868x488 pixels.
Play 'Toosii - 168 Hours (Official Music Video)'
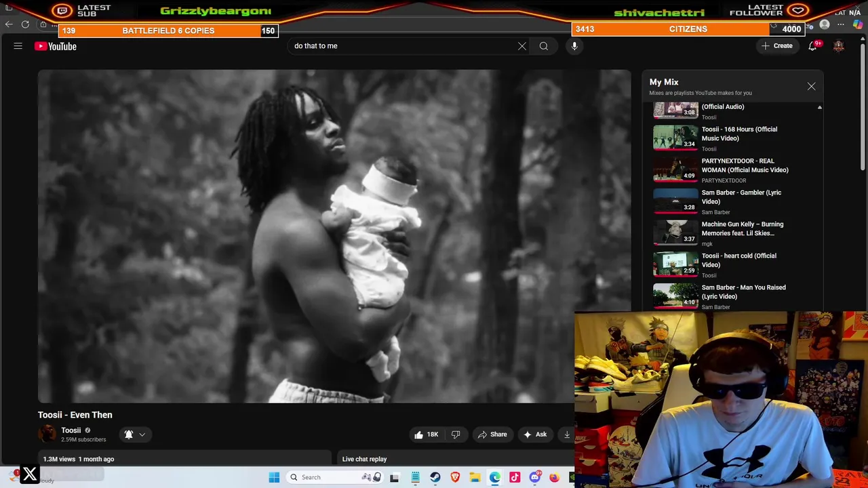pos(739,134)
